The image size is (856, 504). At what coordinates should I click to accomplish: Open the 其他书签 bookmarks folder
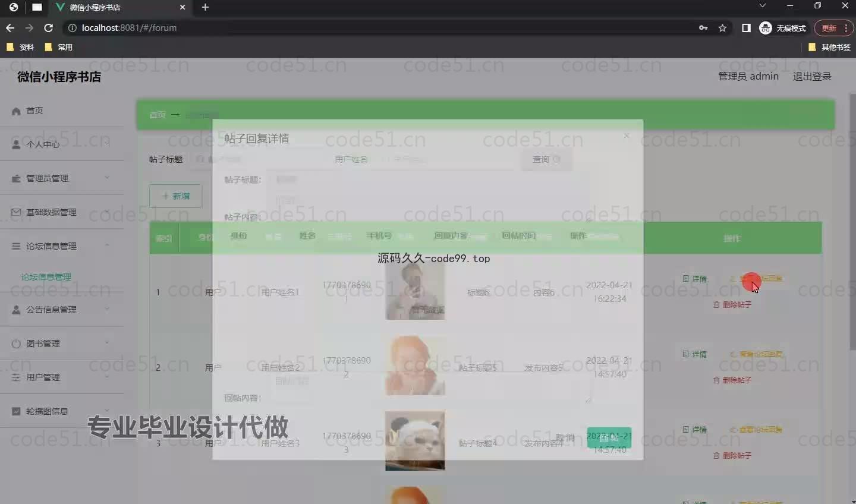click(x=829, y=47)
